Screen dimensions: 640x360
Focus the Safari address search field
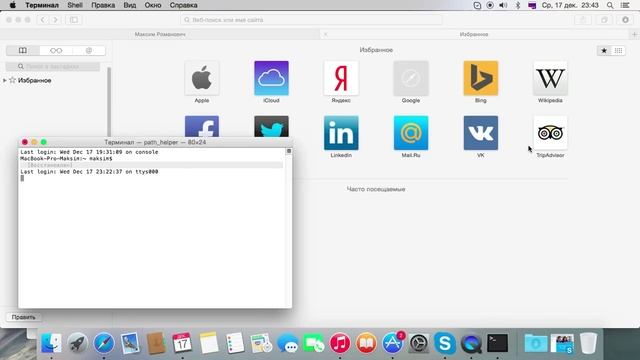(311, 20)
